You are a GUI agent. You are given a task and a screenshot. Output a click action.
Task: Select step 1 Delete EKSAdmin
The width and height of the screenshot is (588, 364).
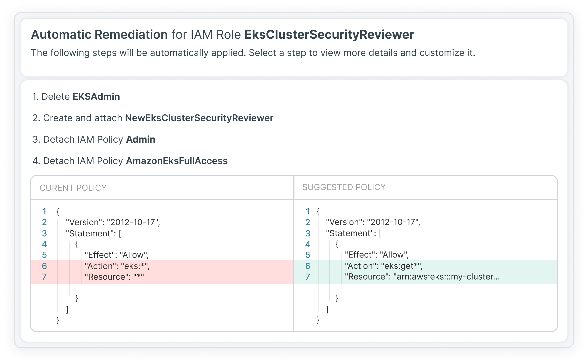(76, 96)
